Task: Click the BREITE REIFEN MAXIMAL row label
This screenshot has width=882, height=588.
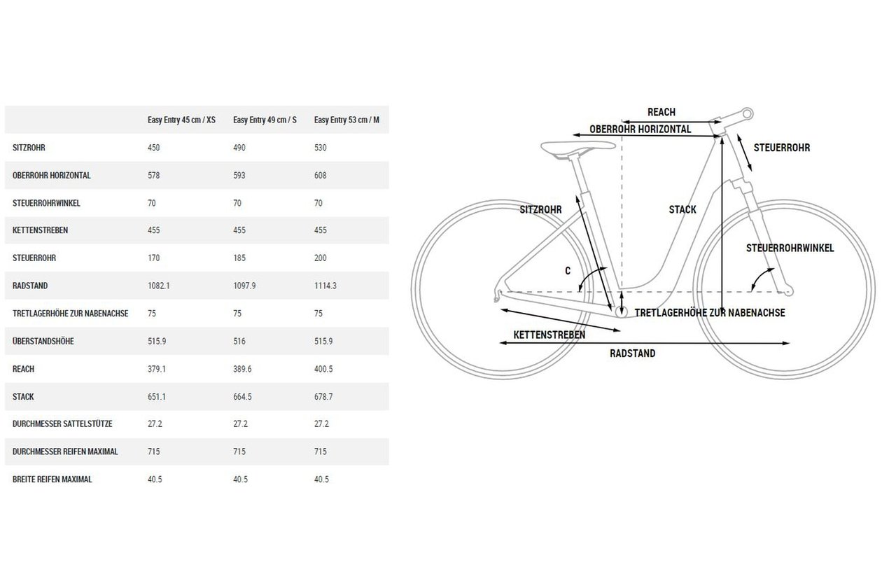Action: [x=52, y=479]
